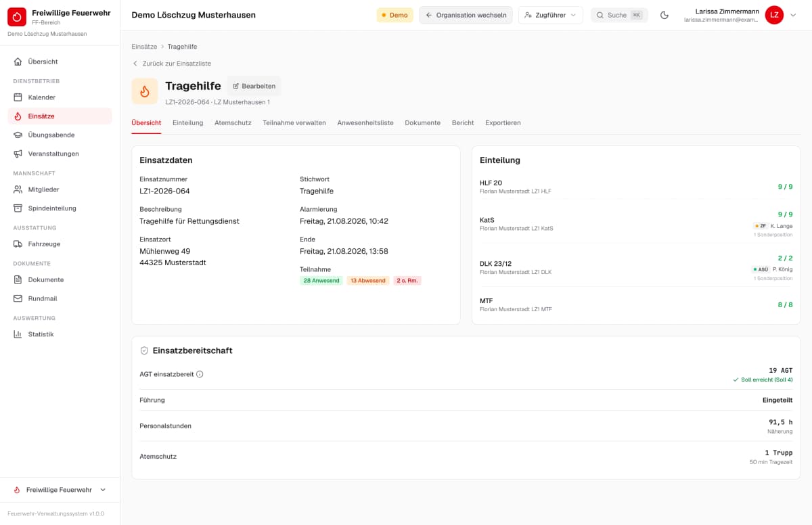
Task: Open the Freiwillige Feuerwehr switcher at sidebar bottom
Action: pyautogui.click(x=60, y=490)
